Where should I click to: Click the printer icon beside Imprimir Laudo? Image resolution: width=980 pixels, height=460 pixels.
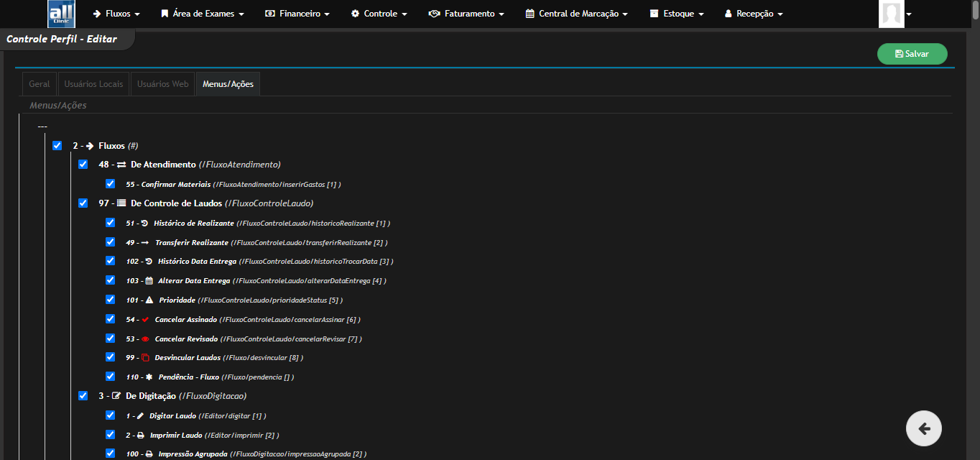(141, 435)
